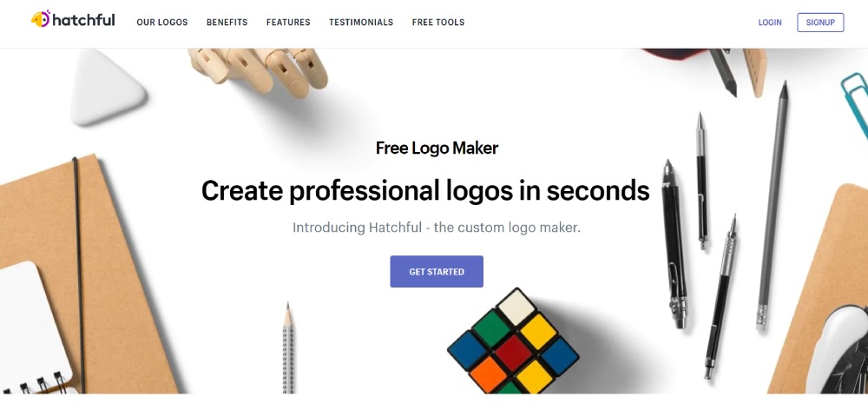Open the Our Logos menu item
The image size is (868, 410).
click(162, 23)
